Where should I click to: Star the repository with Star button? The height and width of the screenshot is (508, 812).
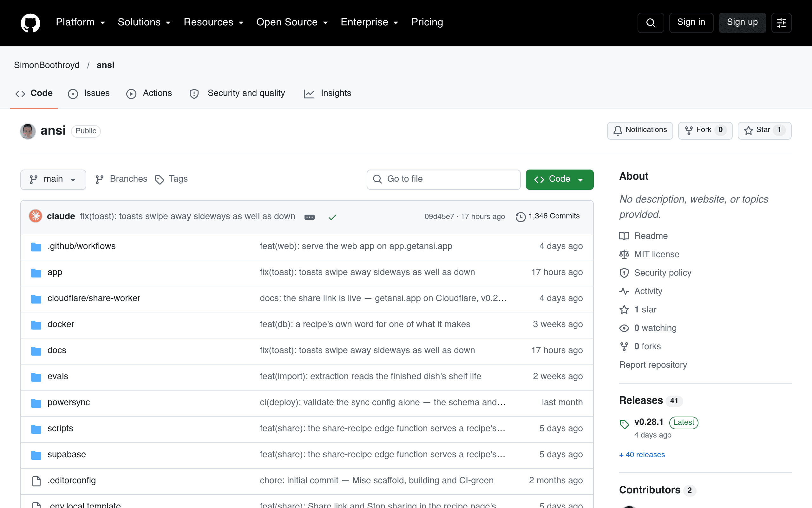click(x=764, y=130)
